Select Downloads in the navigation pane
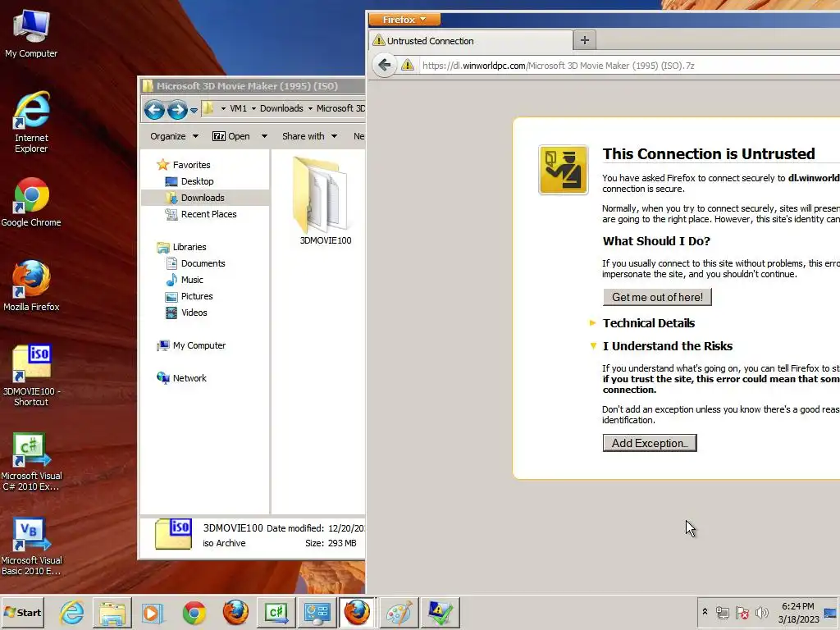Viewport: 840px width, 630px height. tap(203, 198)
